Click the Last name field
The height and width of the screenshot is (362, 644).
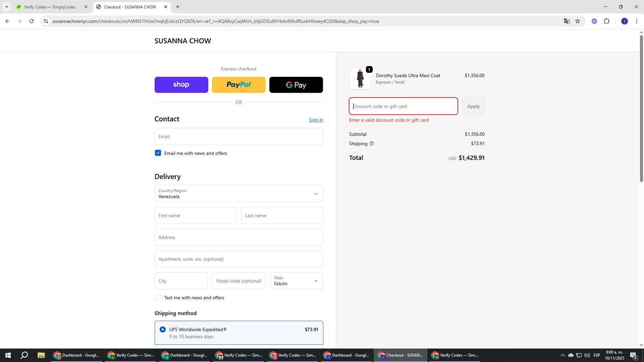tap(282, 215)
